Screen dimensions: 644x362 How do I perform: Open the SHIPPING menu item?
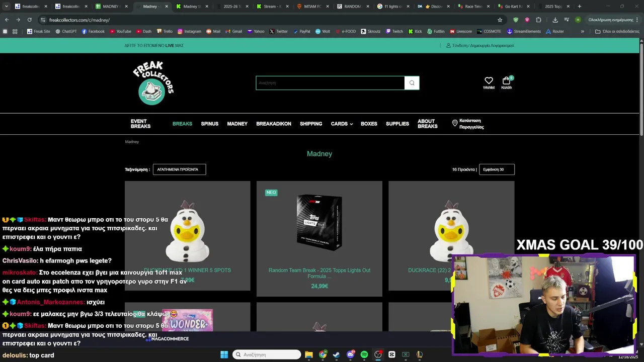311,124
